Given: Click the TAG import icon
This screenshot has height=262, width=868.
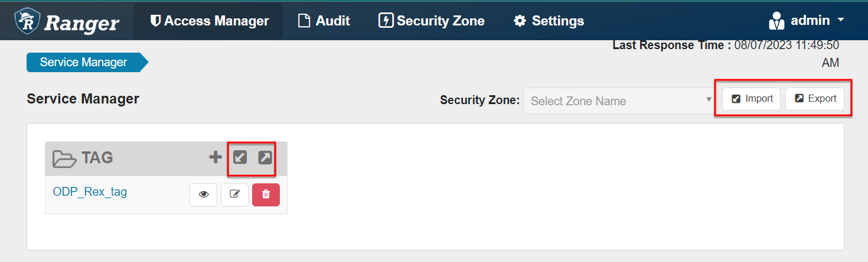Looking at the screenshot, I should (x=240, y=157).
